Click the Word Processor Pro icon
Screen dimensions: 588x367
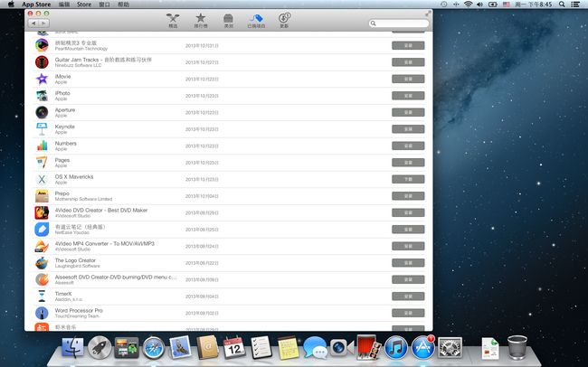click(x=42, y=313)
